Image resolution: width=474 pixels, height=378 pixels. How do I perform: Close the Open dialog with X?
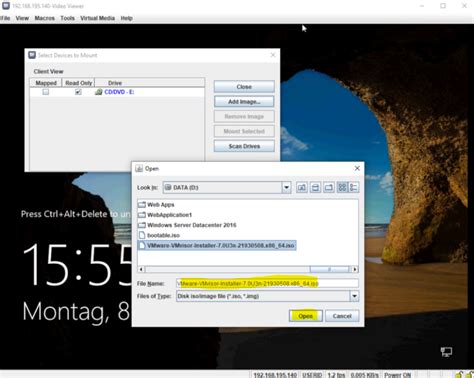(x=357, y=168)
